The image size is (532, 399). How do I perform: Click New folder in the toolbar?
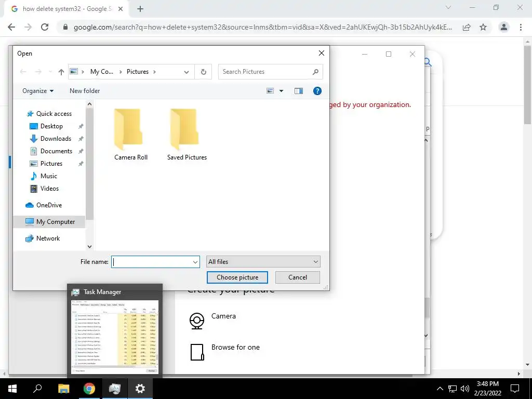85,91
